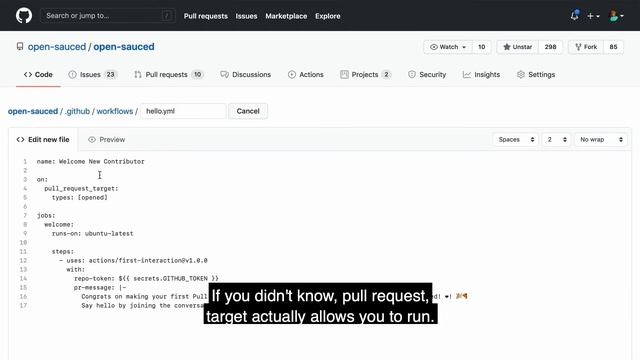Open the Actions tab
The image size is (640, 360).
(305, 75)
